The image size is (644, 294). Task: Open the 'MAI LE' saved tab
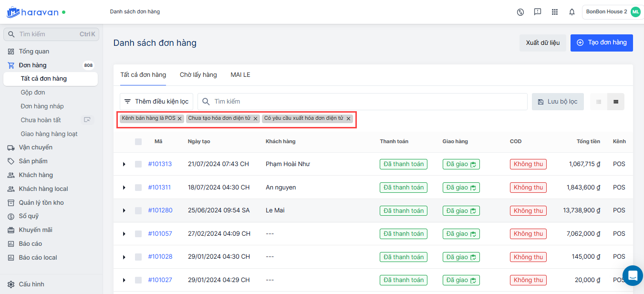click(x=240, y=75)
